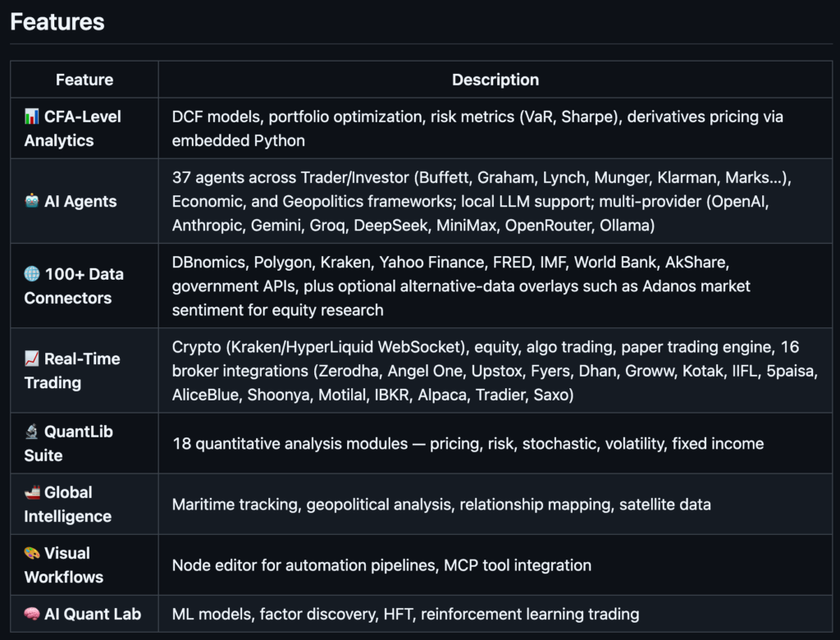Click the microscope emoji beside QuantLib Suite
Viewport: 840px width, 640px height.
(x=32, y=432)
